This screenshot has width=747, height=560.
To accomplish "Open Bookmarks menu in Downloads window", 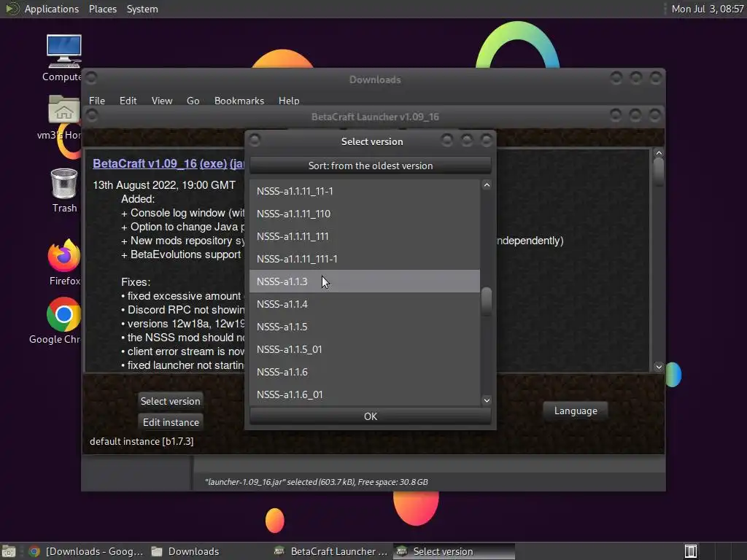I will [x=239, y=101].
